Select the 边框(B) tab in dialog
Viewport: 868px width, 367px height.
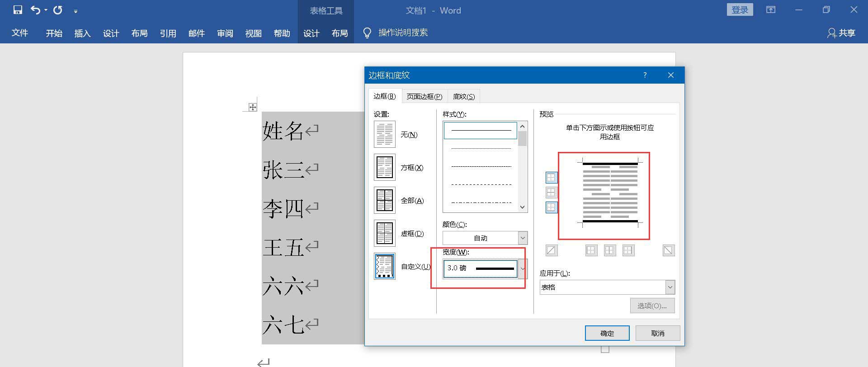[385, 96]
